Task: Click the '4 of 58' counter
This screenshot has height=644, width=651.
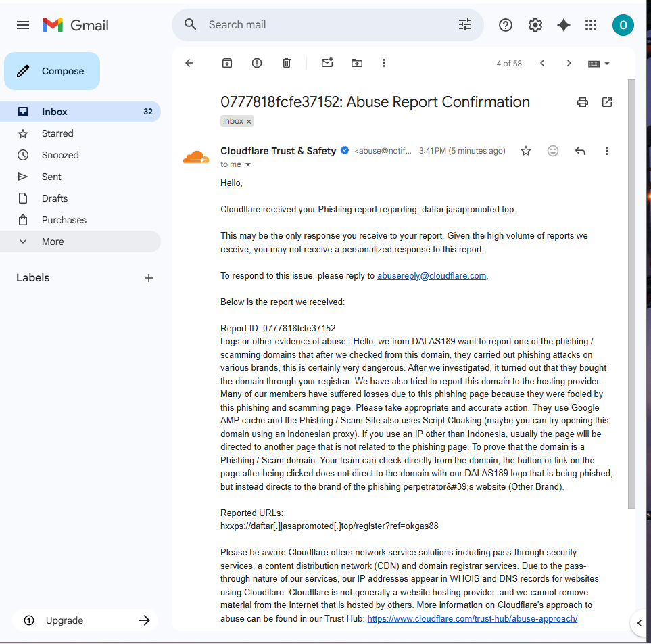Action: point(508,64)
